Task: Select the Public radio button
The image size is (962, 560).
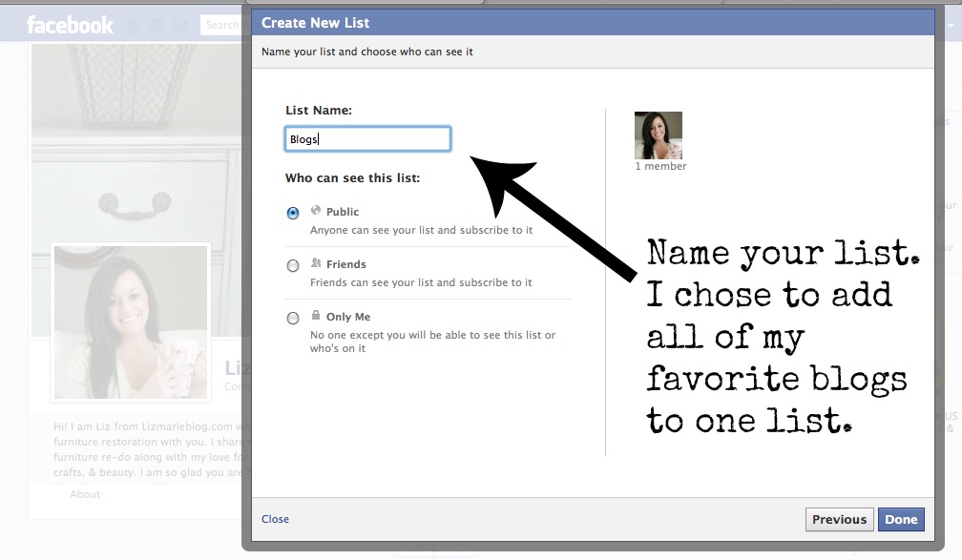Action: tap(293, 214)
